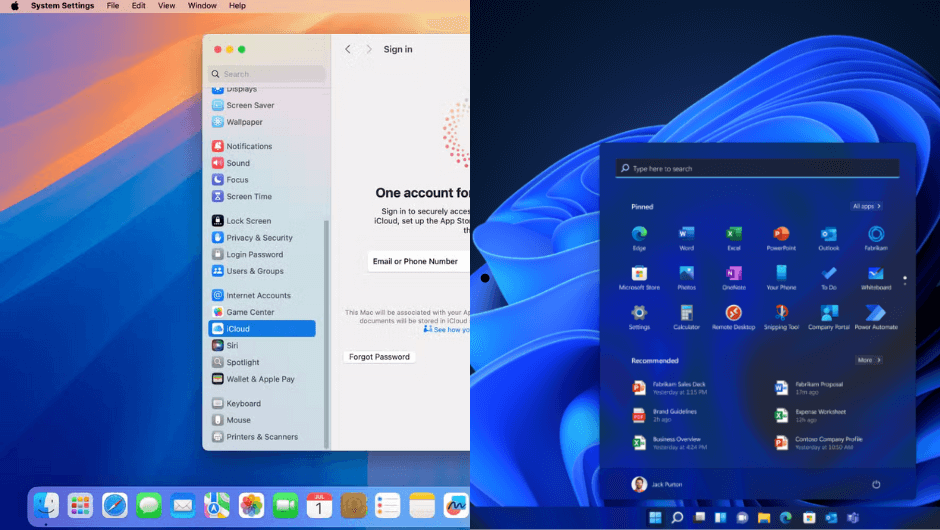Image resolution: width=940 pixels, height=530 pixels.
Task: Open the System Settings menu
Action: [x=62, y=5]
